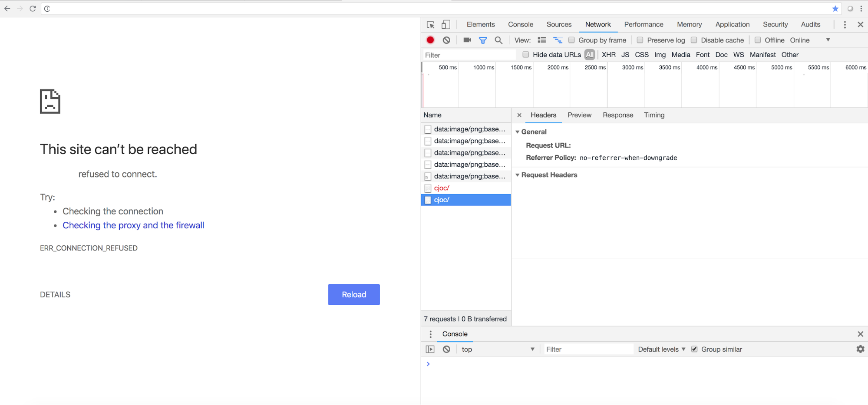Open the console drawer three-dot menu
Viewport: 868px width, 405px height.
431,334
